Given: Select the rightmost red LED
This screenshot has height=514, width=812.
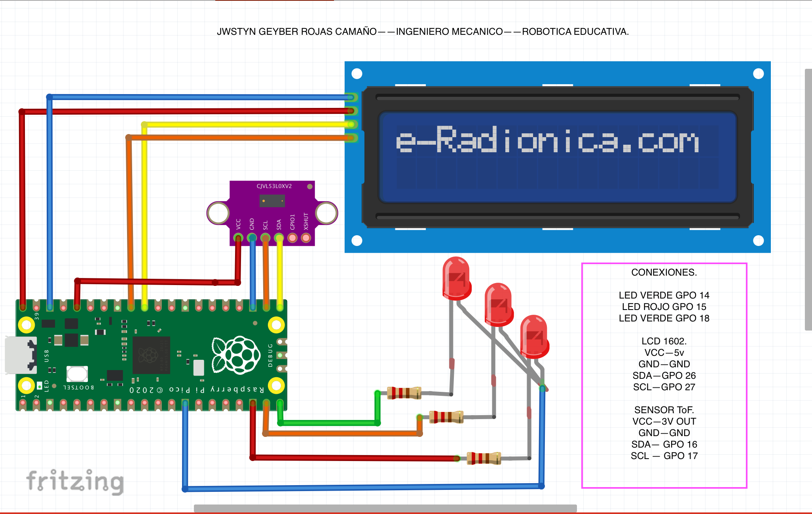Looking at the screenshot, I should pyautogui.click(x=535, y=336).
